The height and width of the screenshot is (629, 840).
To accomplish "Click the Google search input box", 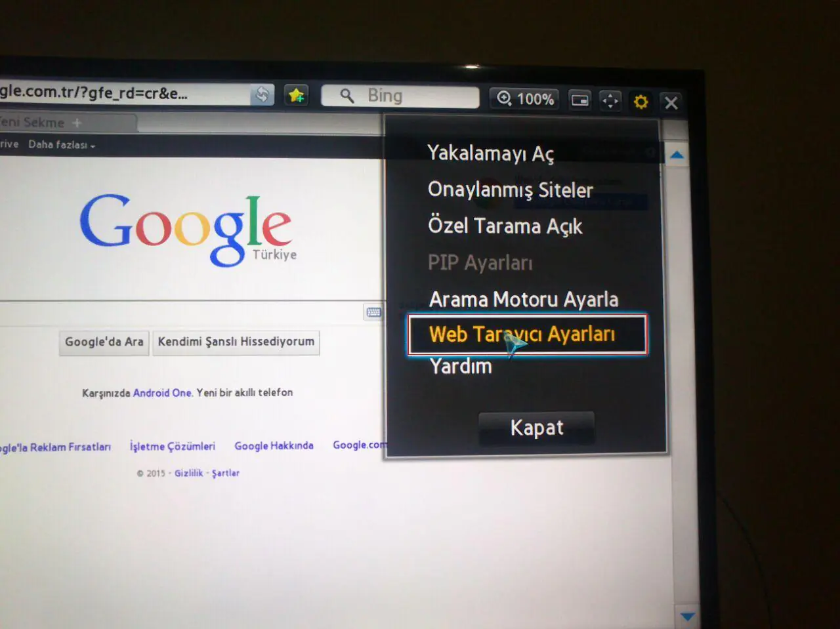I will 181,312.
